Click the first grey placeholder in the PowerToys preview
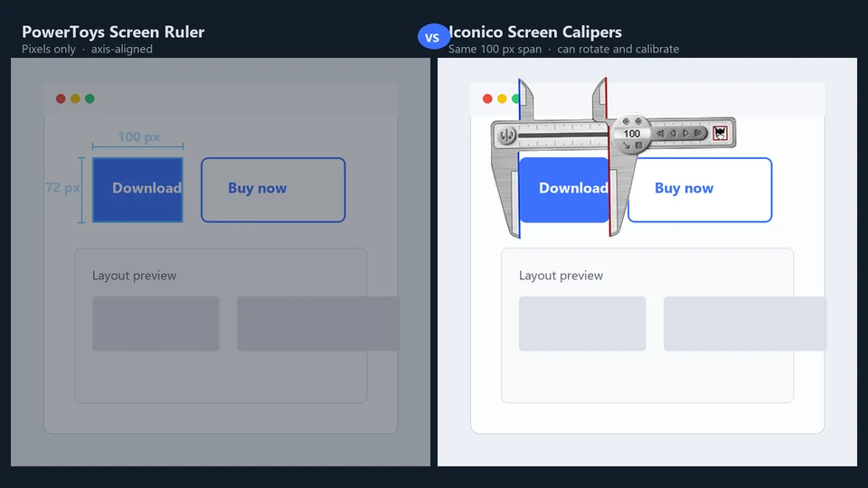Viewport: 868px width, 488px height. (156, 324)
